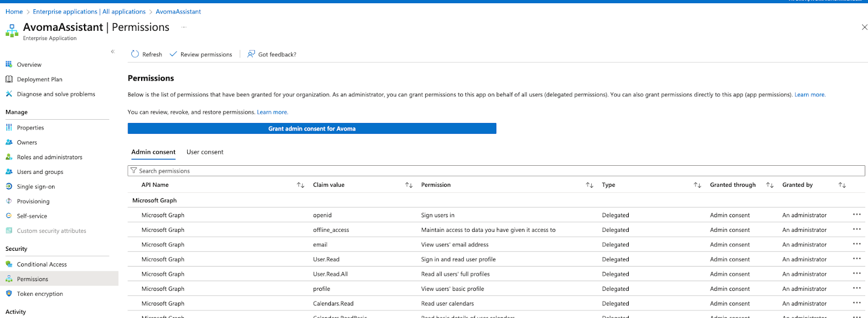Click the View users' email address text

click(455, 244)
